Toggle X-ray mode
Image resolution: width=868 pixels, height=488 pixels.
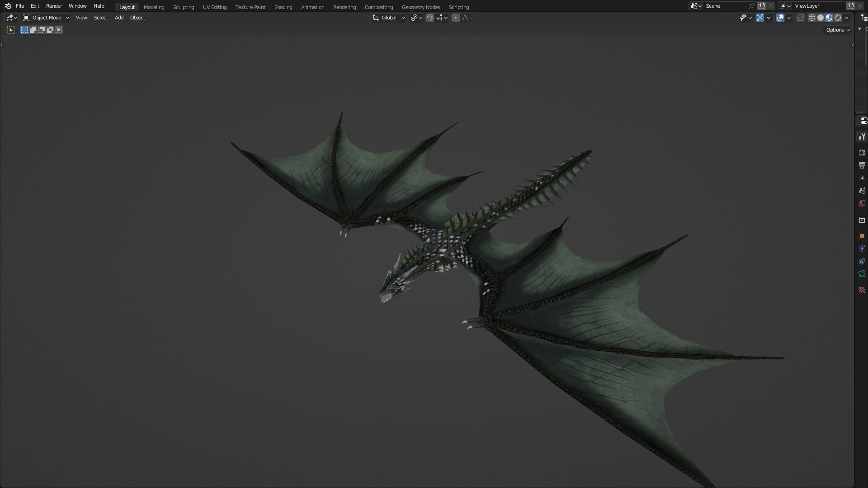(801, 18)
